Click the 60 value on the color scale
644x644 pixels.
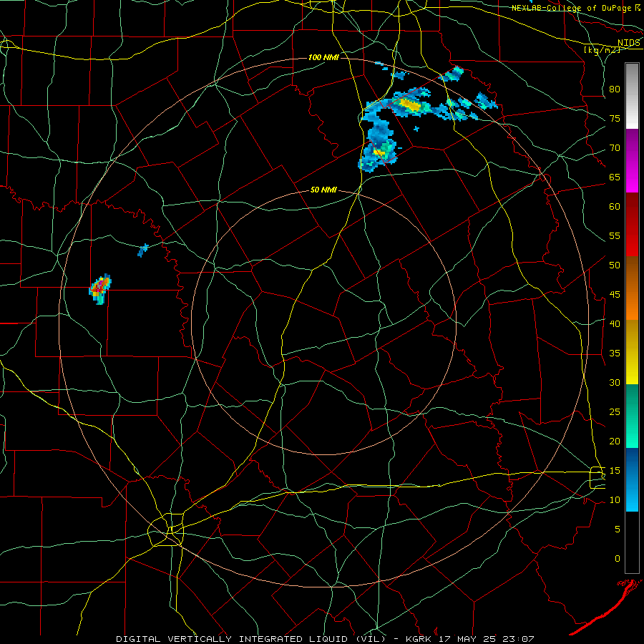pyautogui.click(x=615, y=207)
